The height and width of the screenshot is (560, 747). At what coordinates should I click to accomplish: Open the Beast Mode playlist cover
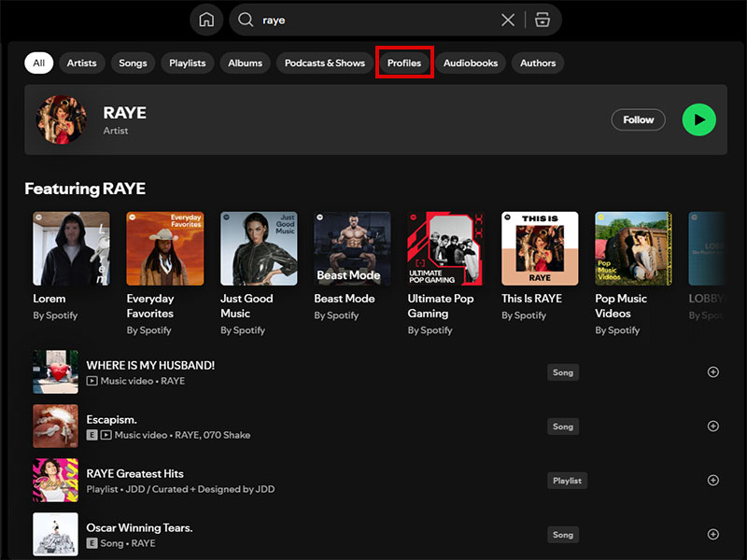[x=353, y=248]
